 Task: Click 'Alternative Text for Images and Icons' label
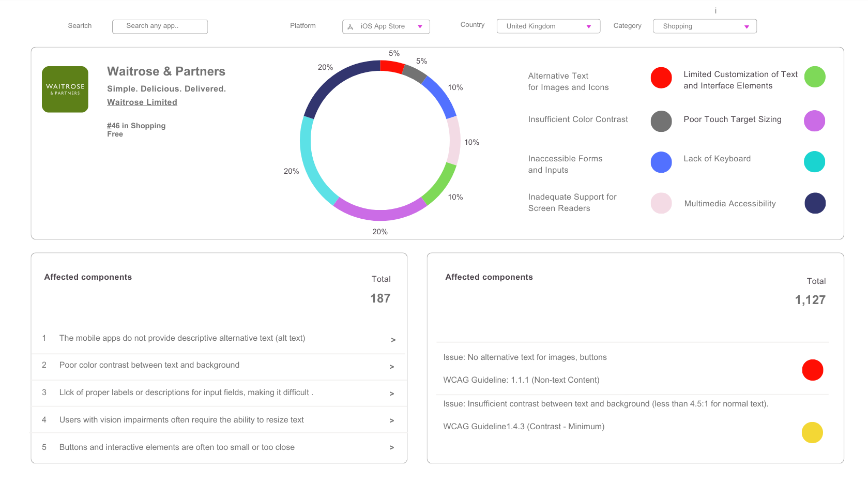[x=568, y=82]
